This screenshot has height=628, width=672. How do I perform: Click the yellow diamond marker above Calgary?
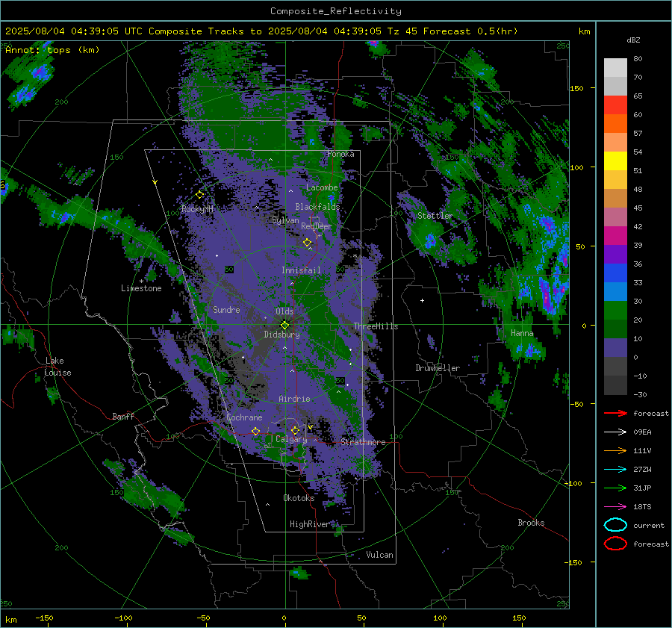[x=295, y=430]
